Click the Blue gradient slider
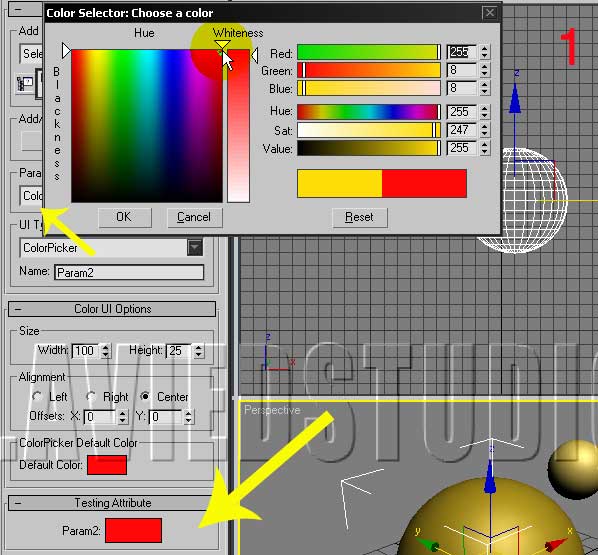The height and width of the screenshot is (555, 598). [x=369, y=88]
